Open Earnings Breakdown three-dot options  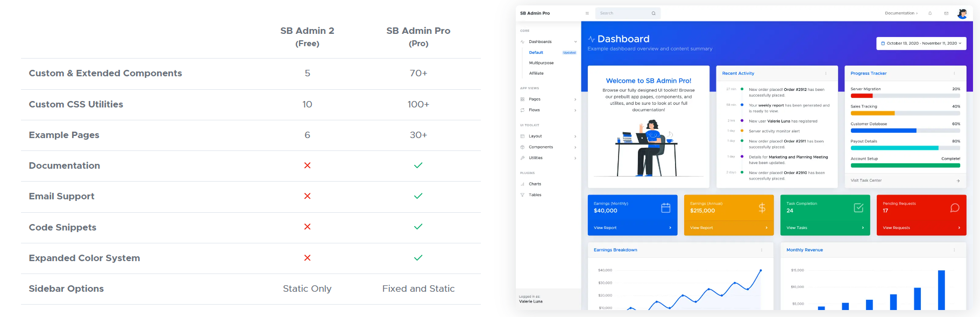761,250
